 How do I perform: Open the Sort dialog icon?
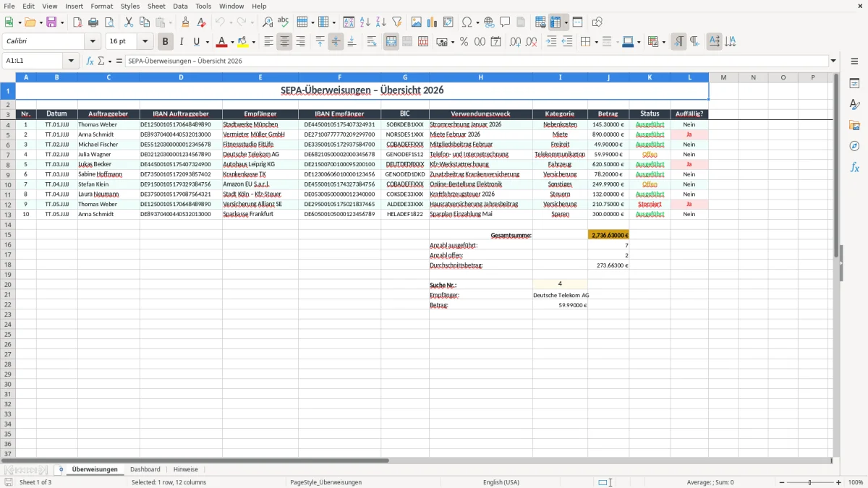pyautogui.click(x=349, y=22)
